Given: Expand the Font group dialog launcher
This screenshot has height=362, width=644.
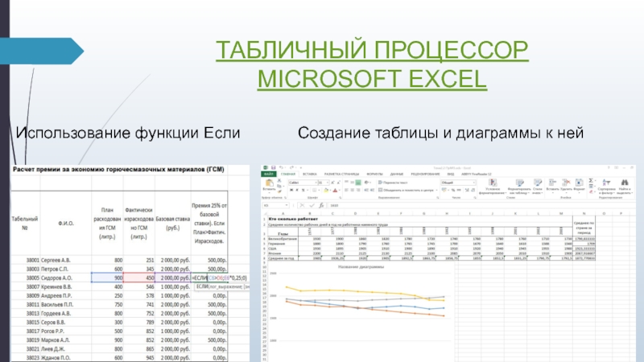Looking at the screenshot, I should pos(340,197).
